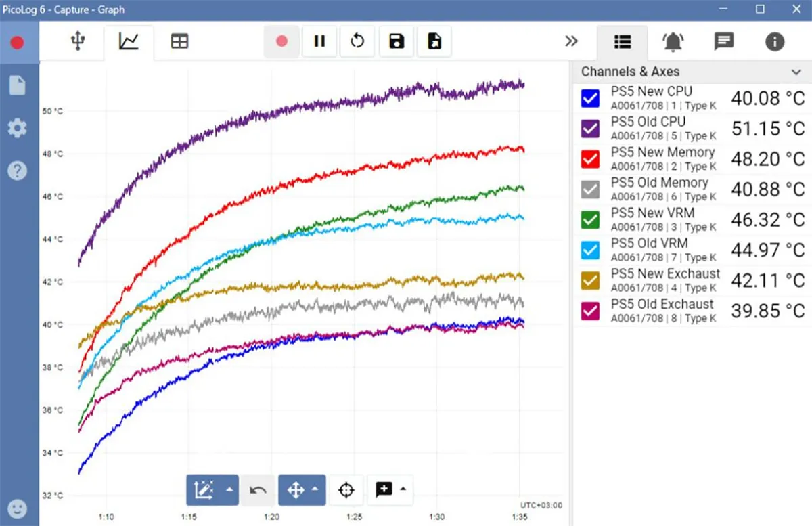The image size is (812, 526).
Task: Open the zoom tool dropdown arrow
Action: pos(229,489)
